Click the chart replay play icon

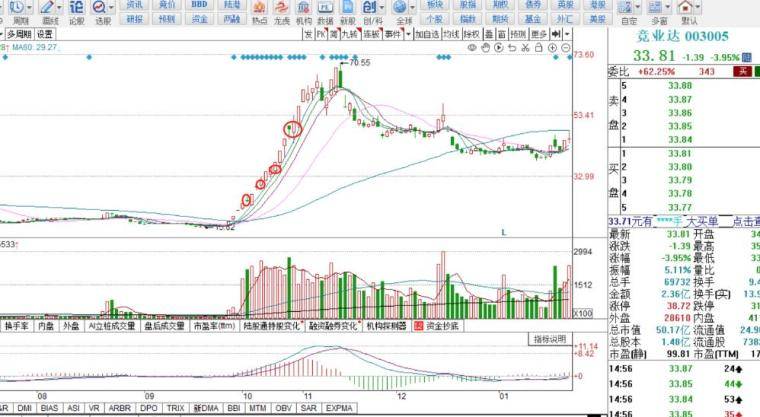[499, 48]
